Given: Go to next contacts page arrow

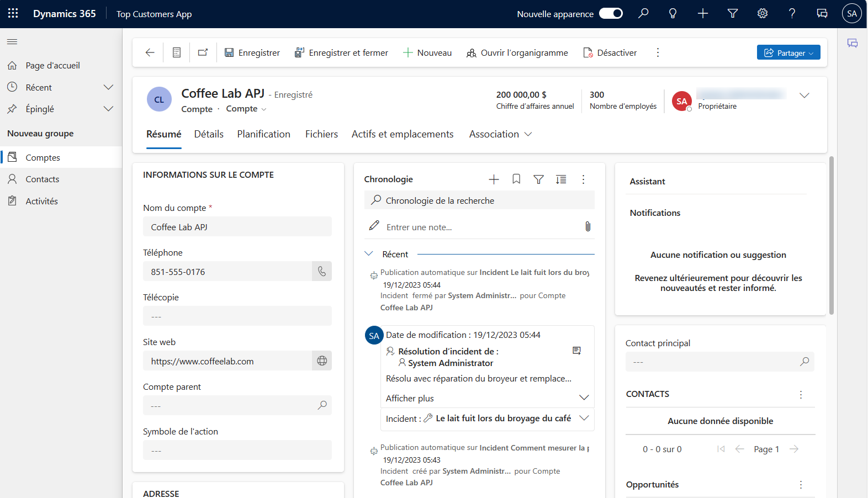Looking at the screenshot, I should click(x=794, y=449).
